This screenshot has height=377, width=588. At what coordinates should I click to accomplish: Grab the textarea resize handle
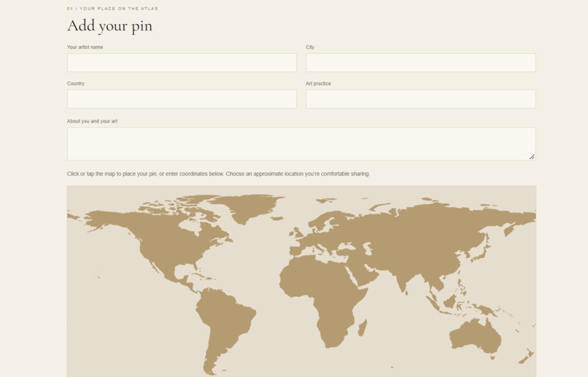532,157
